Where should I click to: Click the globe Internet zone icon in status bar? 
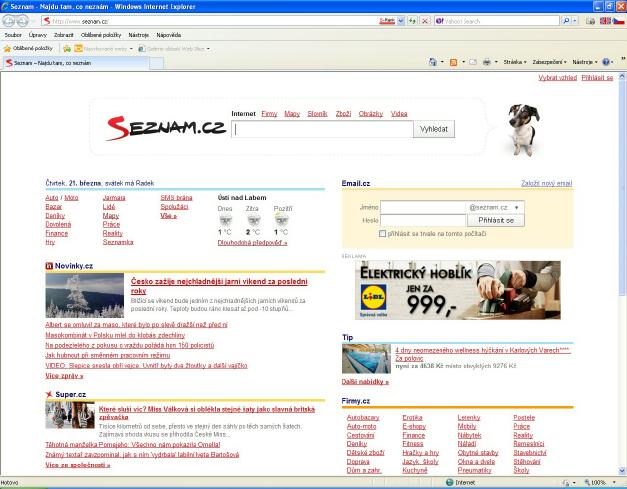(449, 482)
